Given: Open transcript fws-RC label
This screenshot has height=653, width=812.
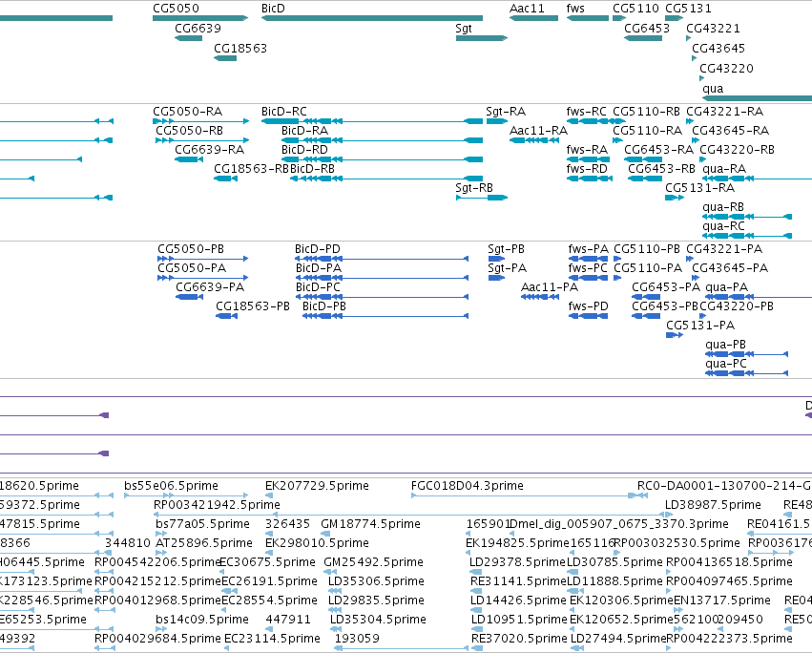Looking at the screenshot, I should tap(586, 112).
